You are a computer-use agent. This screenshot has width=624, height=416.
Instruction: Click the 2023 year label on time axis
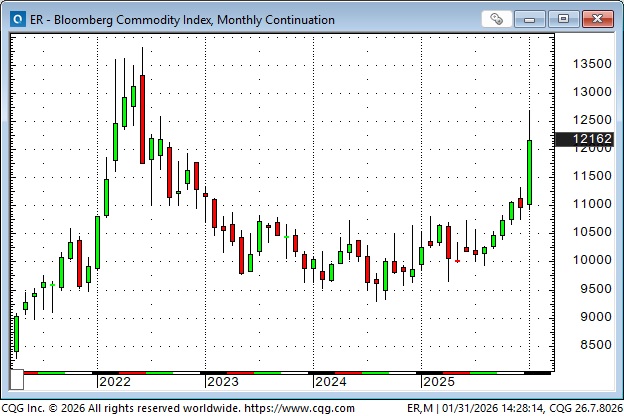(x=222, y=382)
